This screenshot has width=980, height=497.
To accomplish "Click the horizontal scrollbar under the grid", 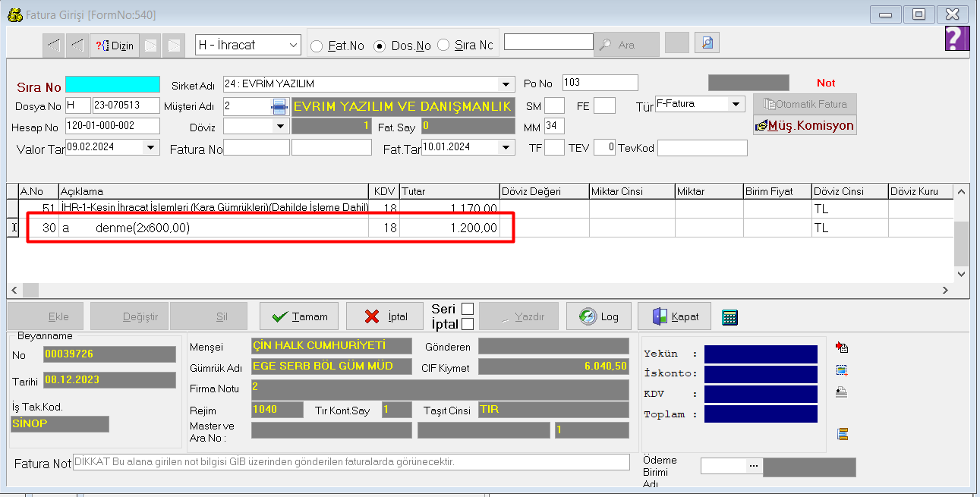I will 486,290.
